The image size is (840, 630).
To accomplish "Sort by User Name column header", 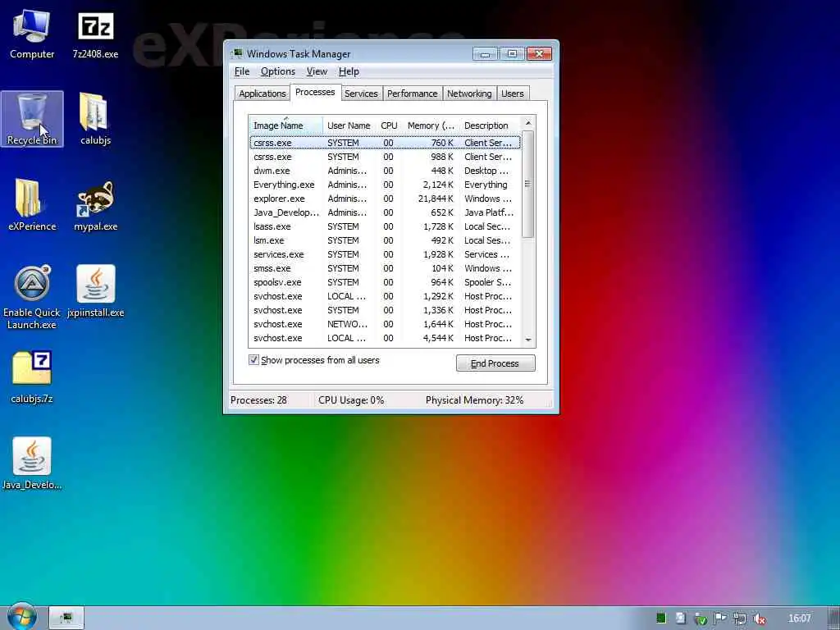I will click(349, 126).
